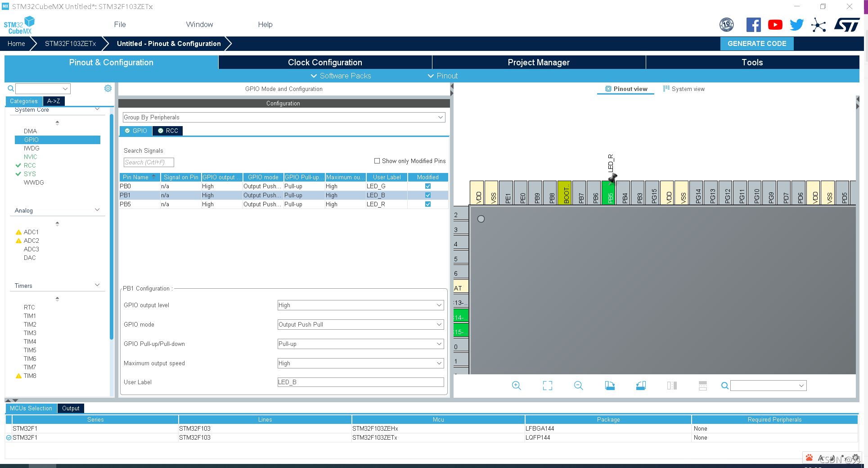
Task: Select ADC1 in the Analog list
Action: pyautogui.click(x=31, y=232)
